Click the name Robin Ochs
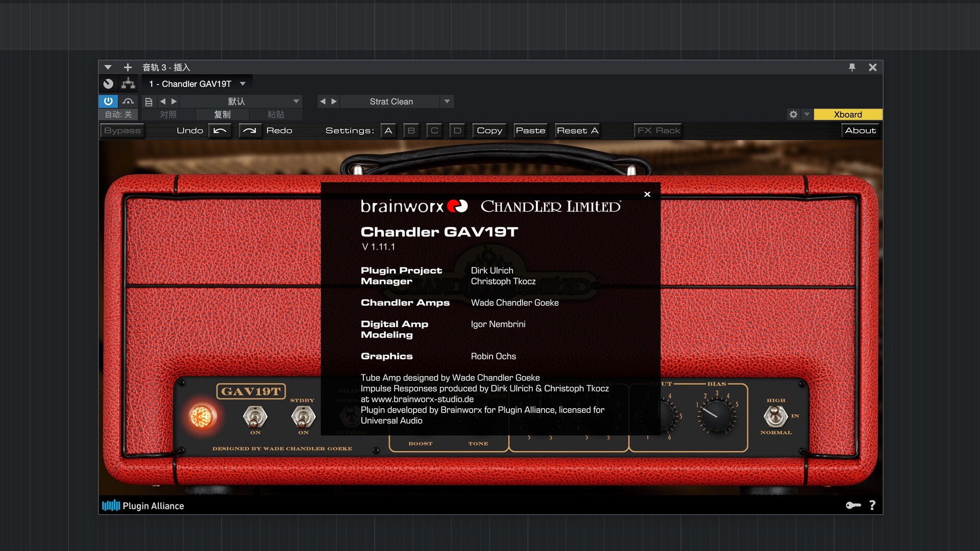The height and width of the screenshot is (551, 980). [x=493, y=356]
